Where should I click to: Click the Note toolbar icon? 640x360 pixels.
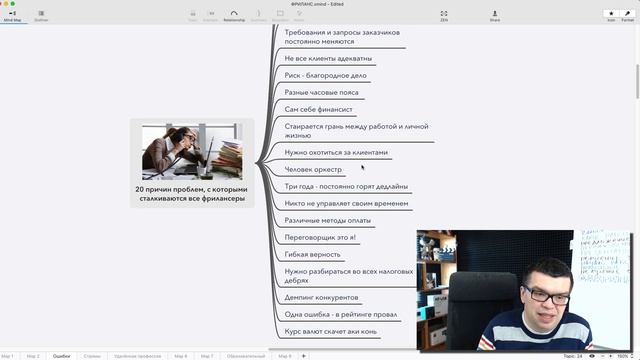[x=299, y=16]
